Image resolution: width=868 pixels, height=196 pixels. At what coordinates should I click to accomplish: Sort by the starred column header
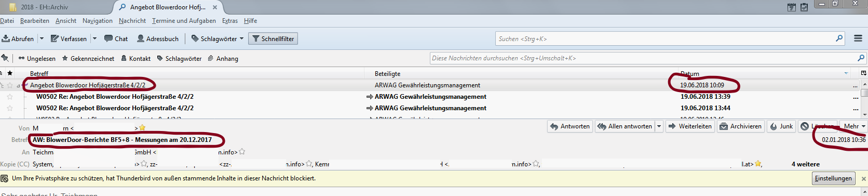tap(10, 73)
